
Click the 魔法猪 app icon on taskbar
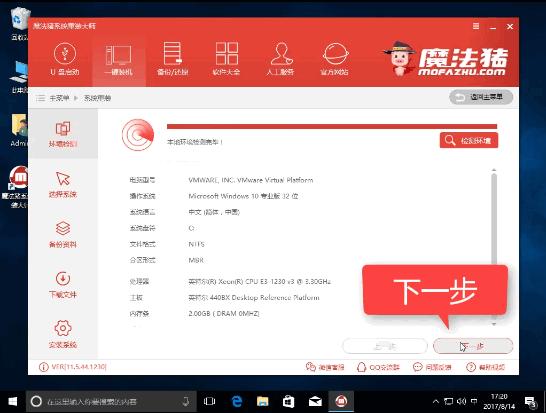[341, 402]
